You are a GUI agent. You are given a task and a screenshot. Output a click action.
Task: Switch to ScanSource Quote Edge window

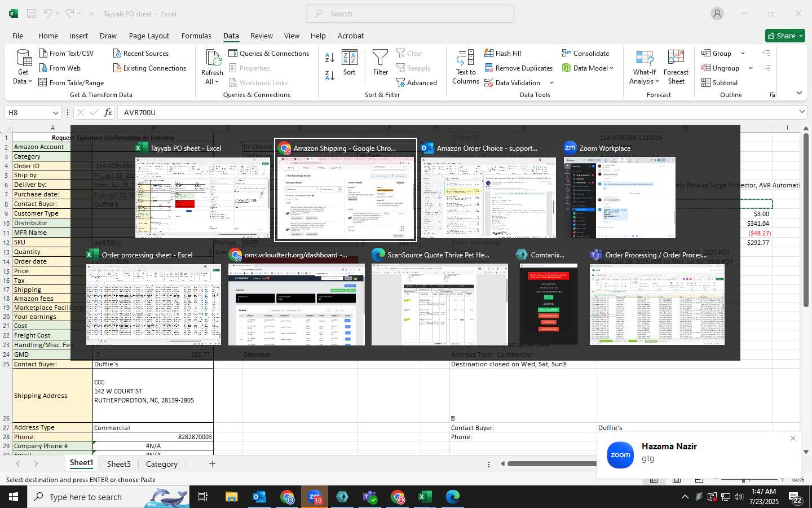439,297
